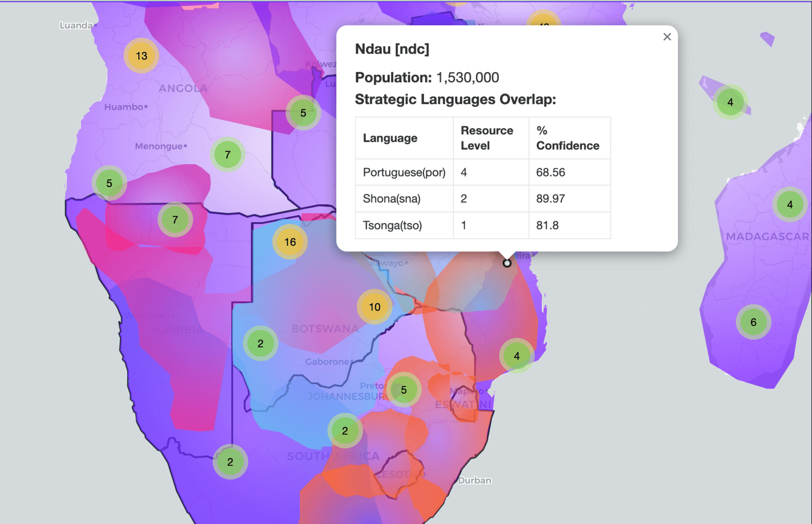
Task: Click green cluster 5 on Angola's southwest border
Action: [109, 183]
